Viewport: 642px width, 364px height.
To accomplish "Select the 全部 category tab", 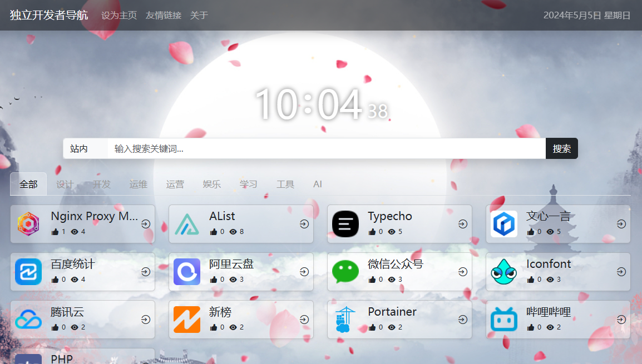I will click(x=28, y=184).
